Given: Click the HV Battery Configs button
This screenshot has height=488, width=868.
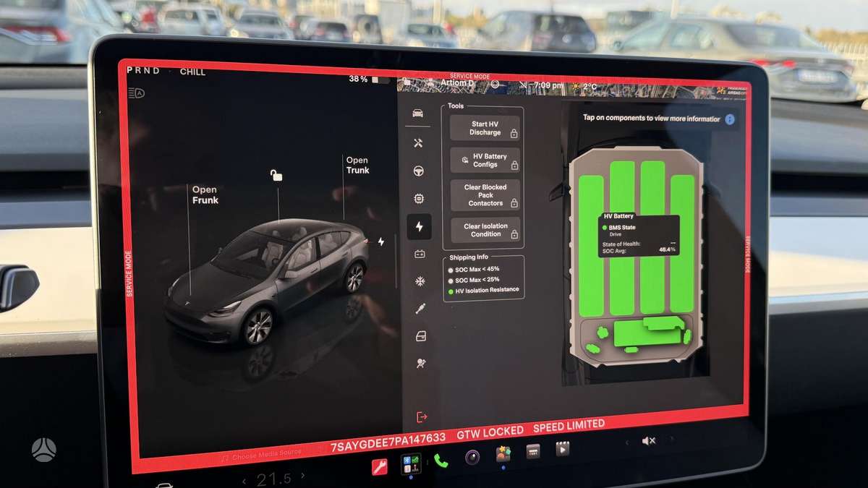Looking at the screenshot, I should click(x=485, y=160).
